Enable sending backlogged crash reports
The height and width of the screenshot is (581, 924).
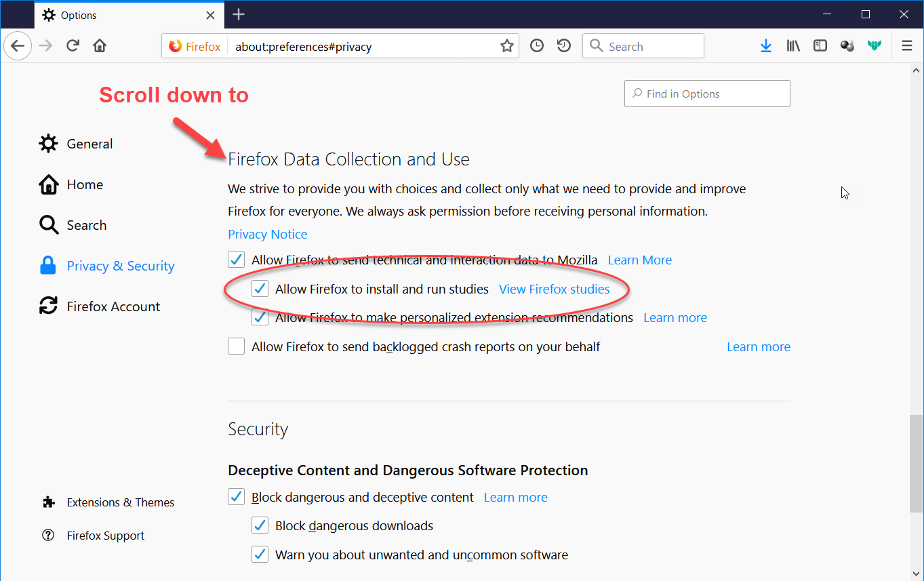[236, 346]
